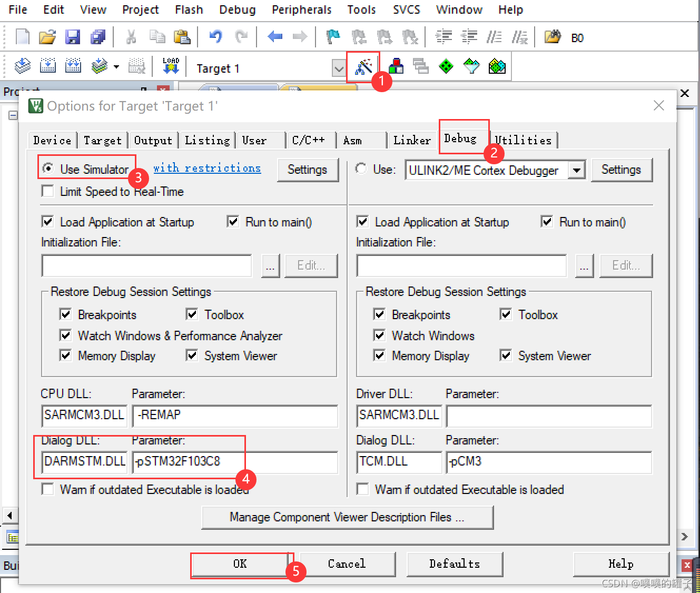Uncheck Watch Windows & Performance Analyzer
Image resolution: width=700 pixels, height=593 pixels.
pos(65,335)
